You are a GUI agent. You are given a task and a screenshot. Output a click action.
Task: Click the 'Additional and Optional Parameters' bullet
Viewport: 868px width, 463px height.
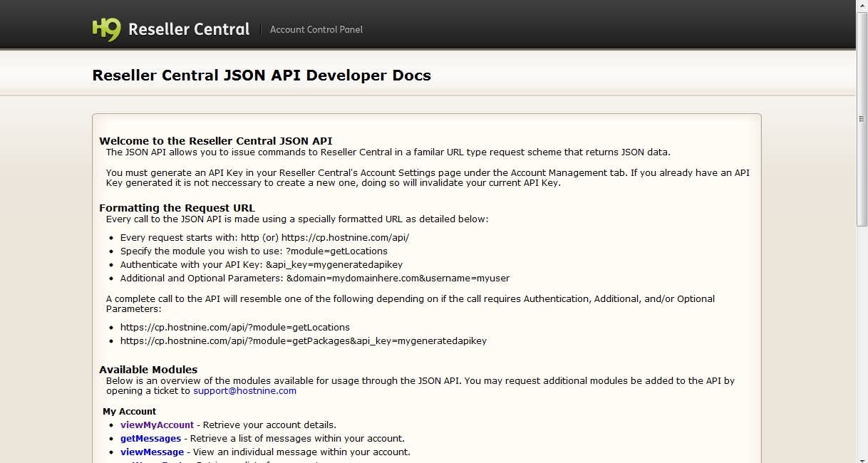tap(314, 279)
